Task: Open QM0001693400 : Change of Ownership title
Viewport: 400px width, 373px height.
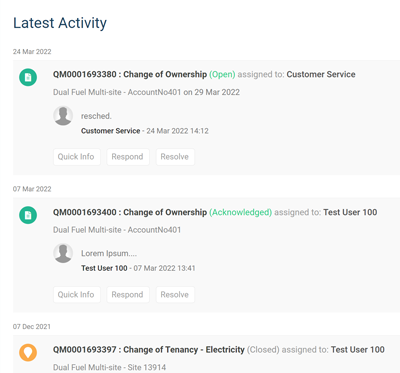Action: coord(130,212)
